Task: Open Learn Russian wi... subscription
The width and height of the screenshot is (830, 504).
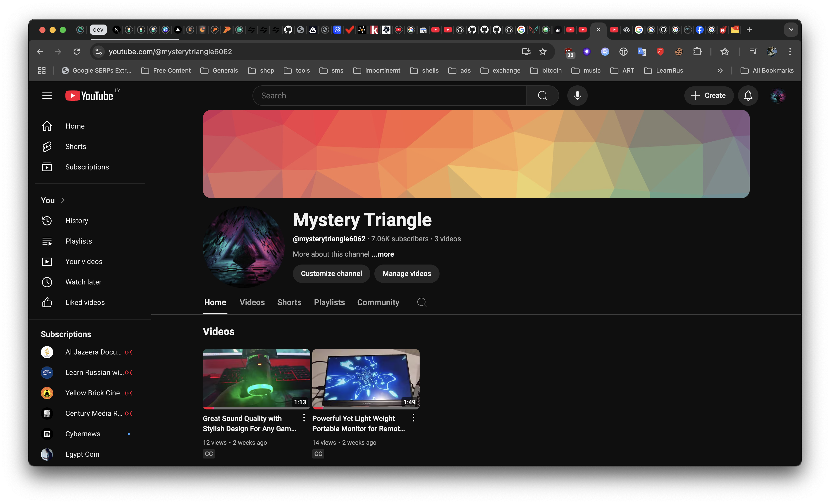Action: [x=90, y=373]
